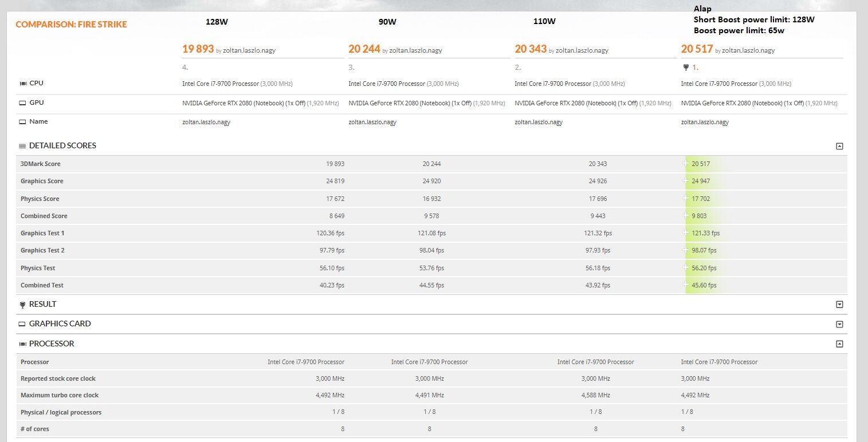Image resolution: width=868 pixels, height=442 pixels.
Task: Open the 20 244 score result
Action: click(x=364, y=49)
